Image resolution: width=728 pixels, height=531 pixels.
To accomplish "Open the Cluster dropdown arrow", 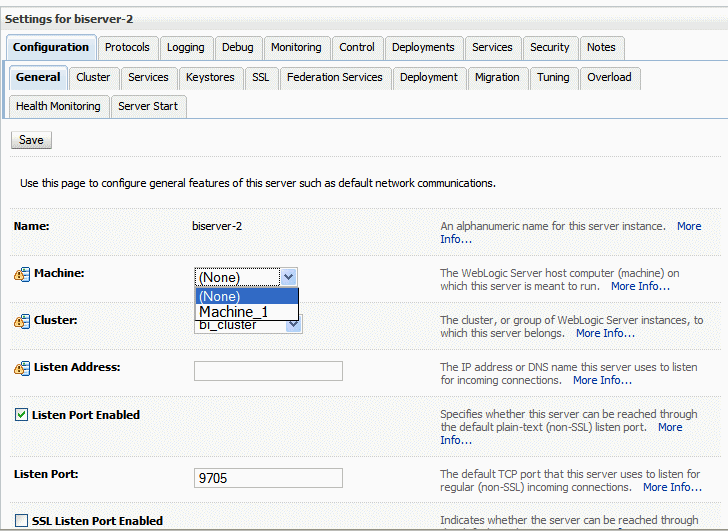I will point(293,324).
